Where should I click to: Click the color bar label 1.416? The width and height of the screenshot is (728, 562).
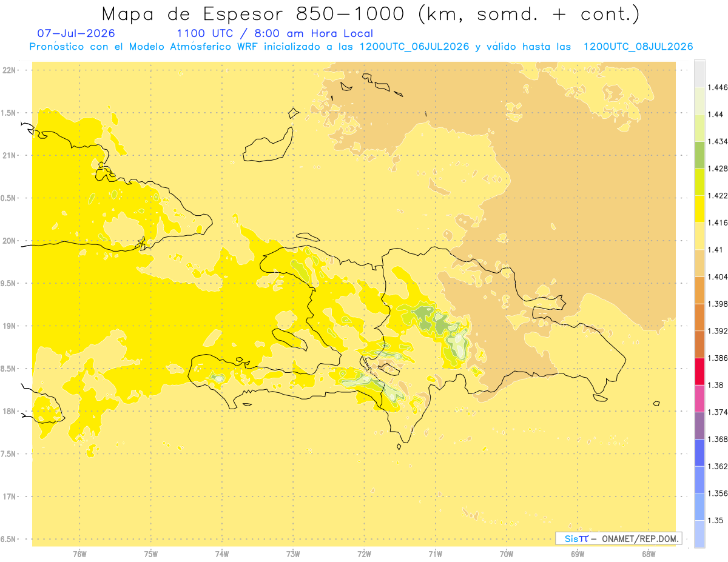(x=718, y=222)
